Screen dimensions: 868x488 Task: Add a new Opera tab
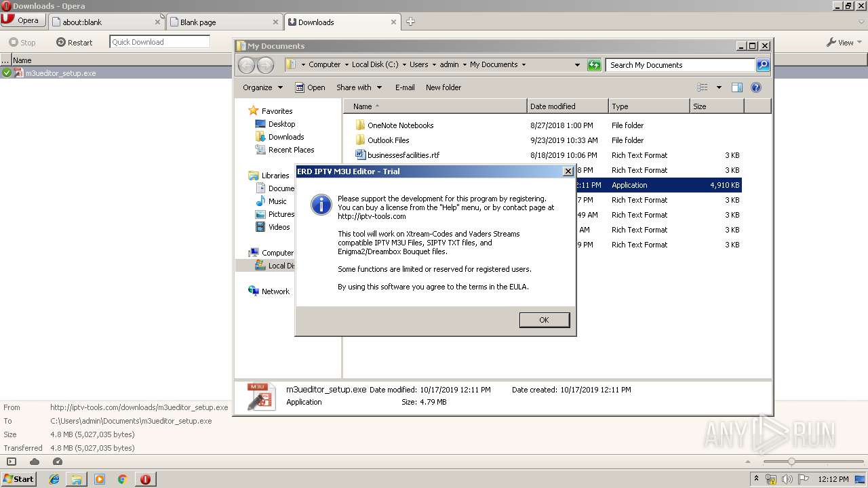pyautogui.click(x=410, y=22)
